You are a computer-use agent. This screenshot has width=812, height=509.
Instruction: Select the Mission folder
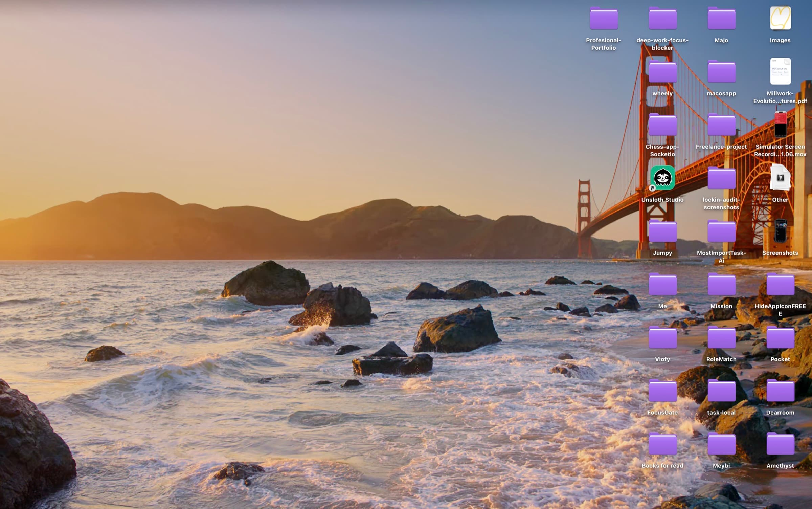[x=721, y=284]
